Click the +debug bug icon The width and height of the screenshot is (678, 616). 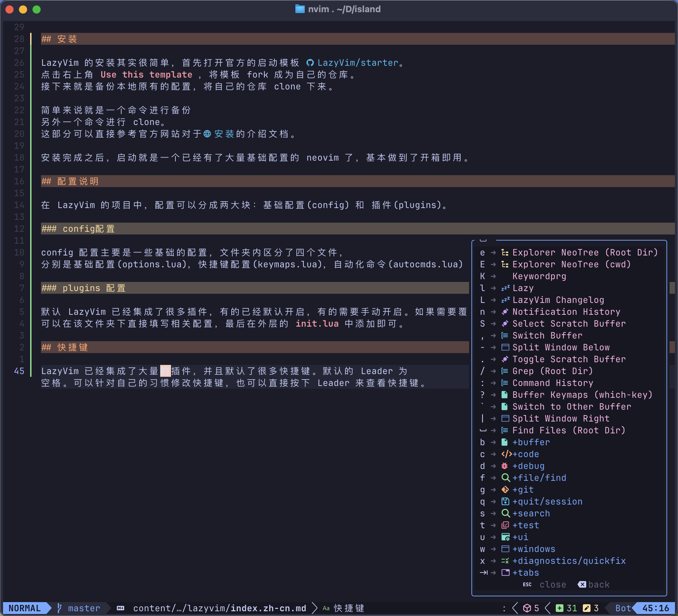tap(505, 466)
